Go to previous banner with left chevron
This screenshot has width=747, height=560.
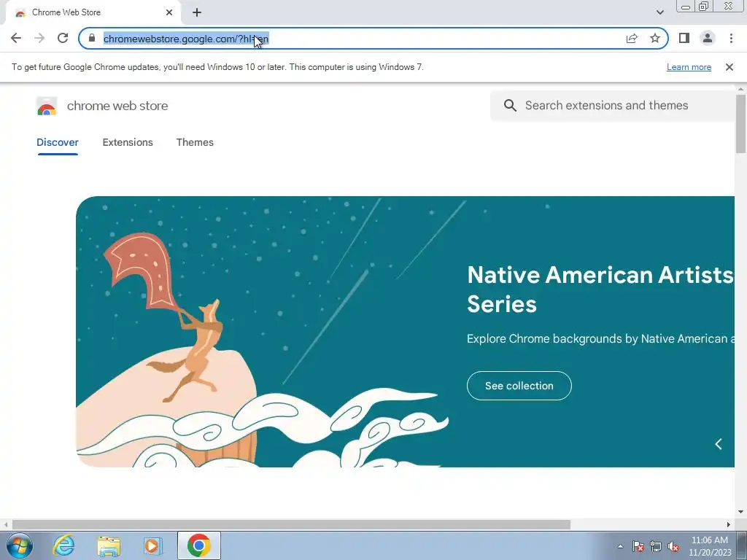[719, 444]
